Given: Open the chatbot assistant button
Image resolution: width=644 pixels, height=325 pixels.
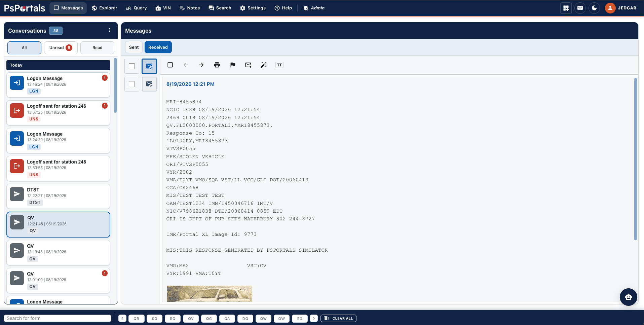Looking at the screenshot, I should coord(628,297).
